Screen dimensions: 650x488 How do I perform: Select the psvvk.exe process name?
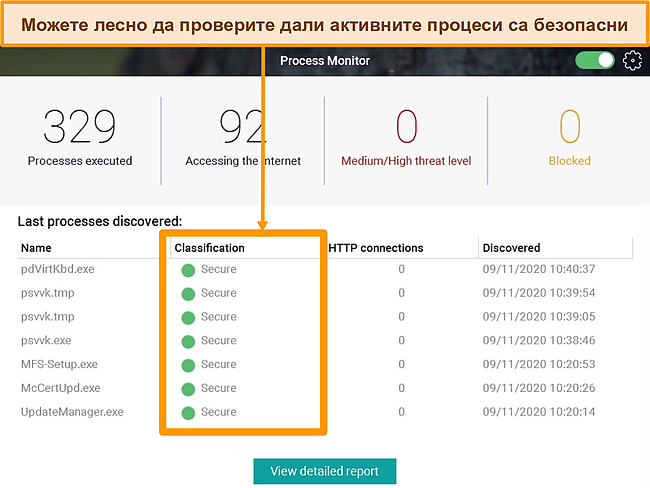point(46,340)
